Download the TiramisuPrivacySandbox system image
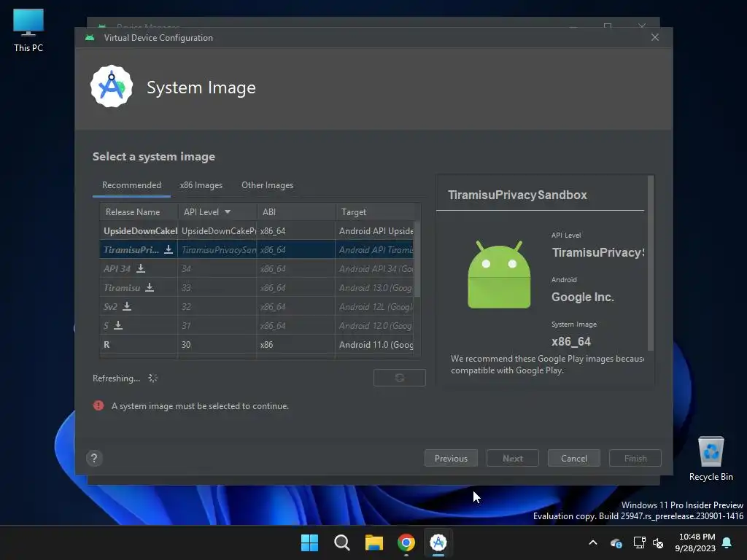The height and width of the screenshot is (560, 747). point(169,249)
